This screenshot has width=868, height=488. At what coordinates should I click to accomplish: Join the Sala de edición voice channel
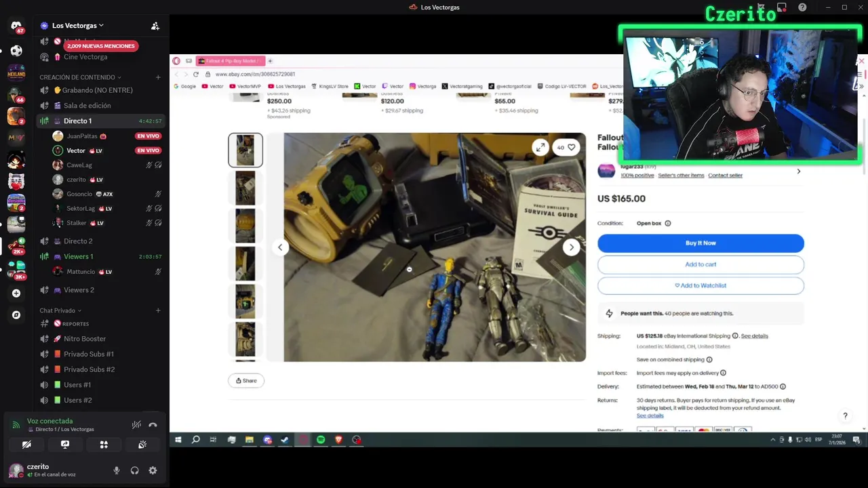(x=100, y=106)
